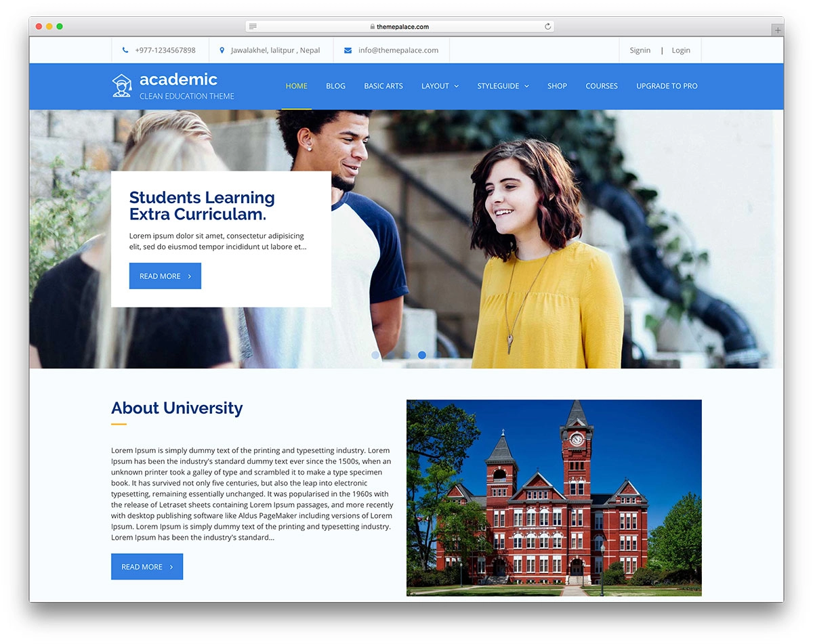Go to the Courses menu item

pos(601,86)
